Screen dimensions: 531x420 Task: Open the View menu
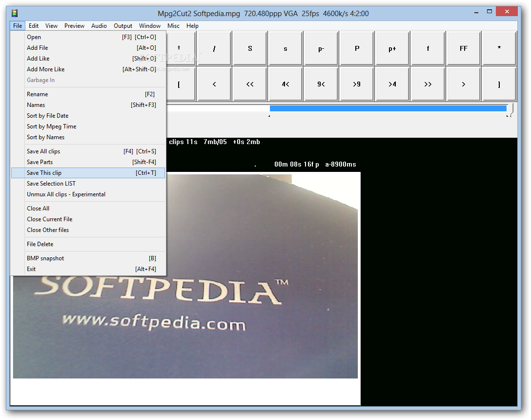click(51, 26)
